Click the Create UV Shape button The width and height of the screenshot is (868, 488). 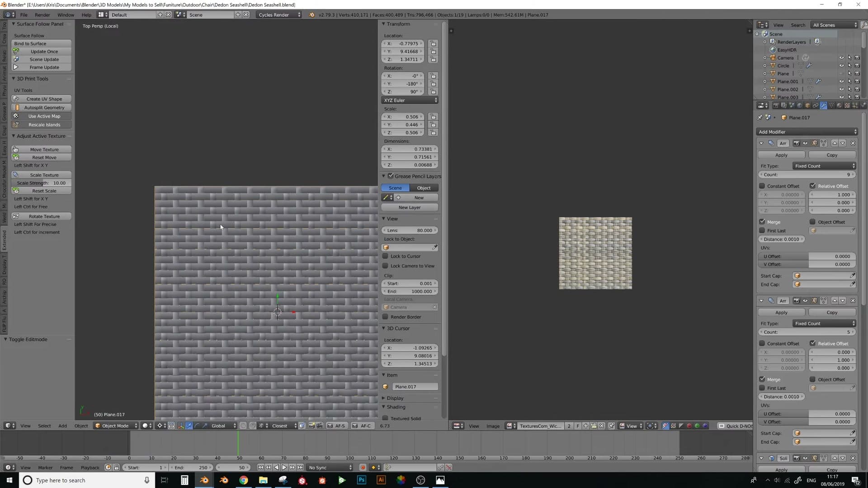pos(41,99)
